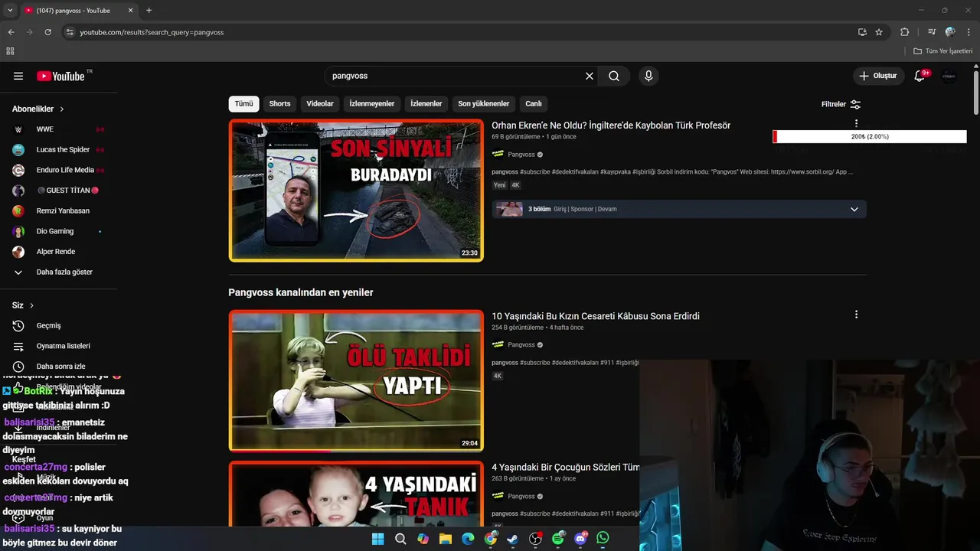The width and height of the screenshot is (980, 551).
Task: Expand the 3 bölüm chapters dropdown
Action: click(854, 209)
